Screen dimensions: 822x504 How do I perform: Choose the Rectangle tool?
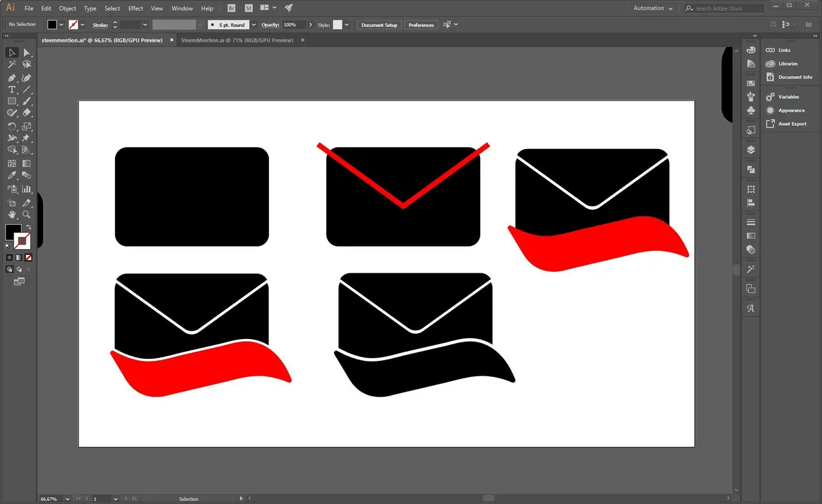pyautogui.click(x=12, y=101)
